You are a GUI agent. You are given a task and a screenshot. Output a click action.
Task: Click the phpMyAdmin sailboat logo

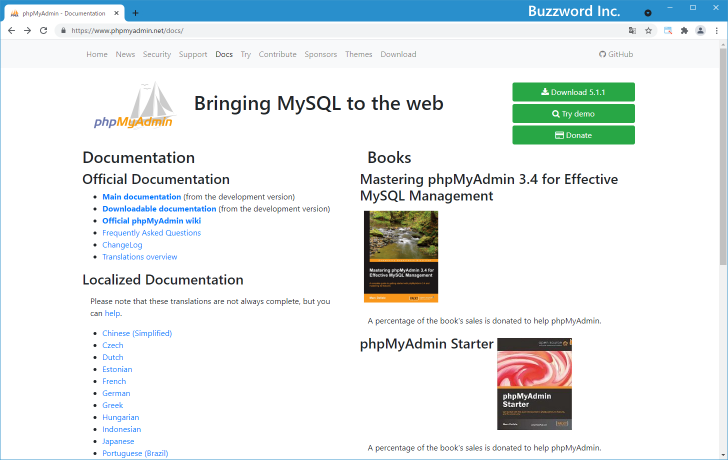click(133, 107)
